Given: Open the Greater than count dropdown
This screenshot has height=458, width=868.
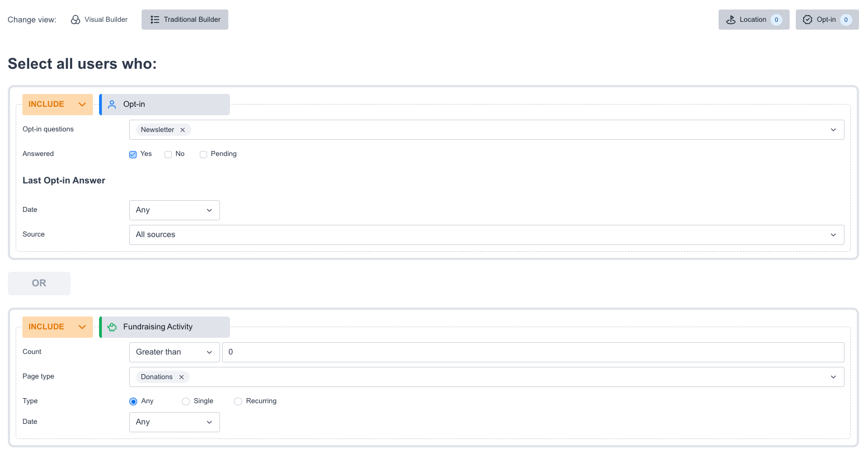Looking at the screenshot, I should (x=174, y=352).
